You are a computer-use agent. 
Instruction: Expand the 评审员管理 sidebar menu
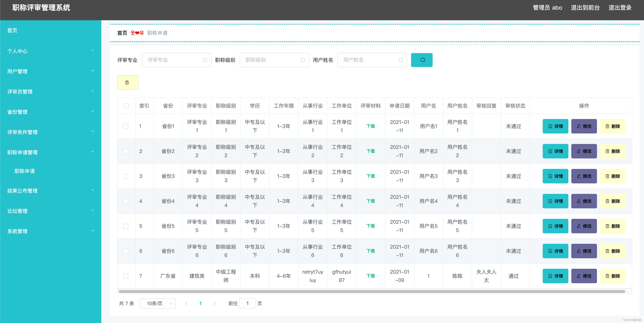point(50,92)
